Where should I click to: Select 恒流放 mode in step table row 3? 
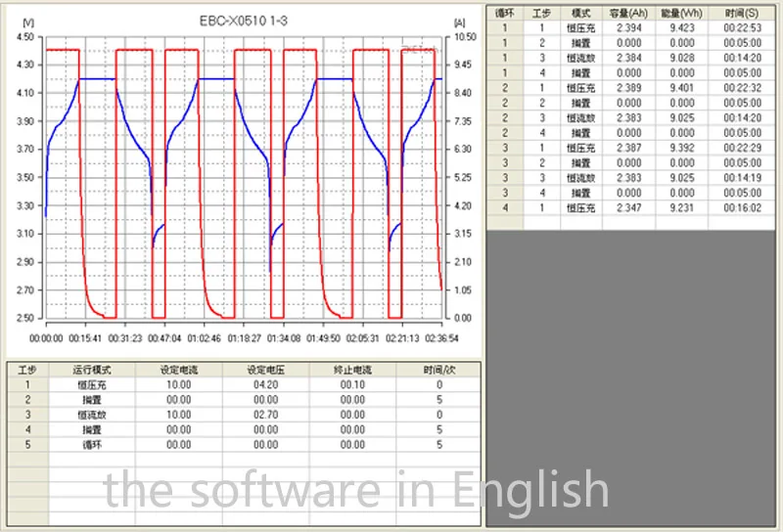coord(92,416)
